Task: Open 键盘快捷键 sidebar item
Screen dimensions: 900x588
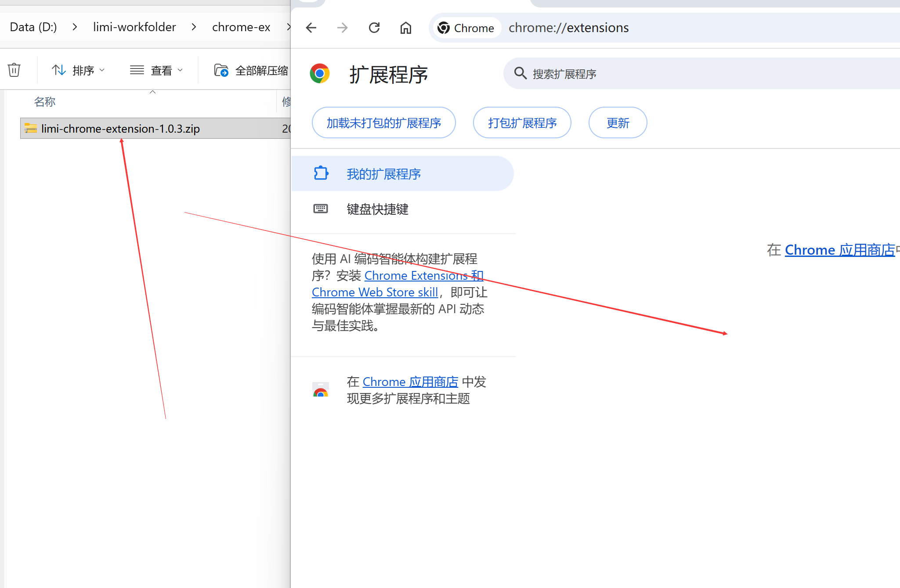Action: pyautogui.click(x=402, y=209)
